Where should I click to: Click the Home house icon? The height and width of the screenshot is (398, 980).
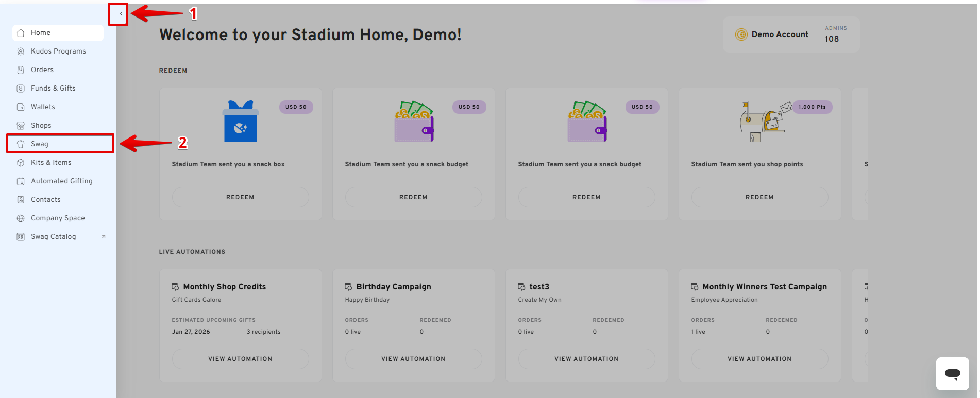[21, 33]
